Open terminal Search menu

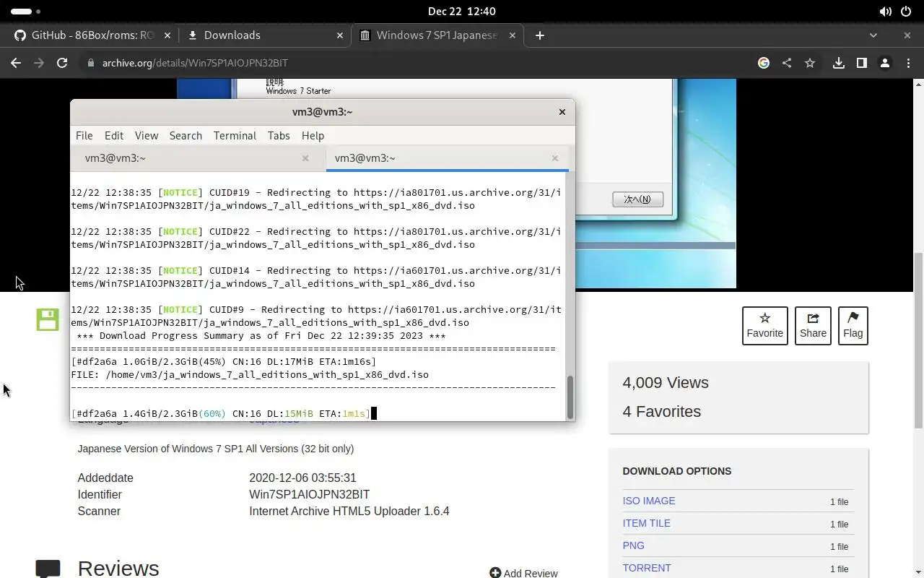(186, 136)
